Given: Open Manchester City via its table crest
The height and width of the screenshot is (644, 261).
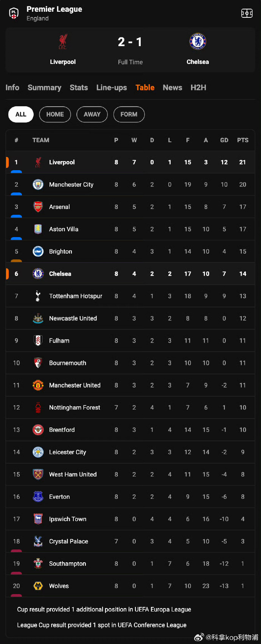Looking at the screenshot, I should (38, 185).
